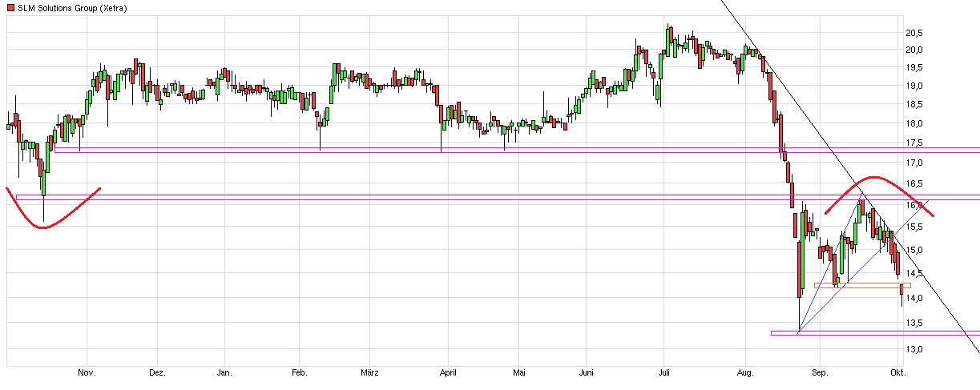Click the Juni month label on time axis
This screenshot has height=390, width=980.
(587, 373)
